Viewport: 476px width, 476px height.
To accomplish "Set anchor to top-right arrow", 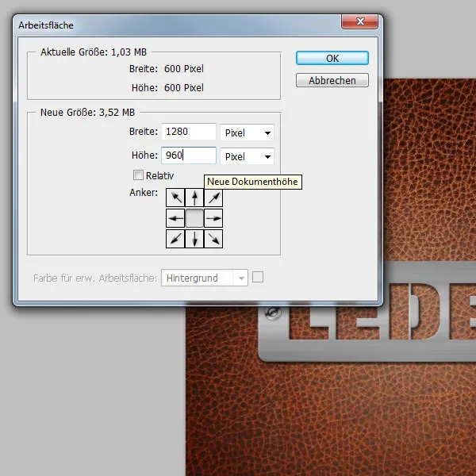I will (214, 198).
